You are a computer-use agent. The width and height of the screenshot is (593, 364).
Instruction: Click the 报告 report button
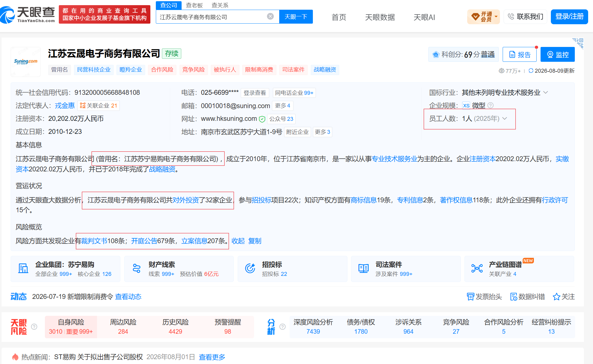(x=520, y=55)
